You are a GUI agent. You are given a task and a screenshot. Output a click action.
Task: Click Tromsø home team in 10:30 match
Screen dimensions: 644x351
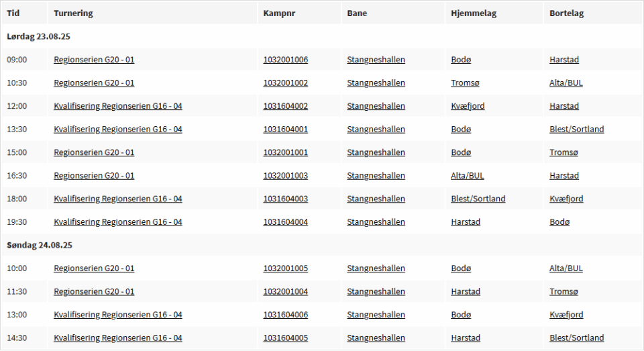pos(465,83)
